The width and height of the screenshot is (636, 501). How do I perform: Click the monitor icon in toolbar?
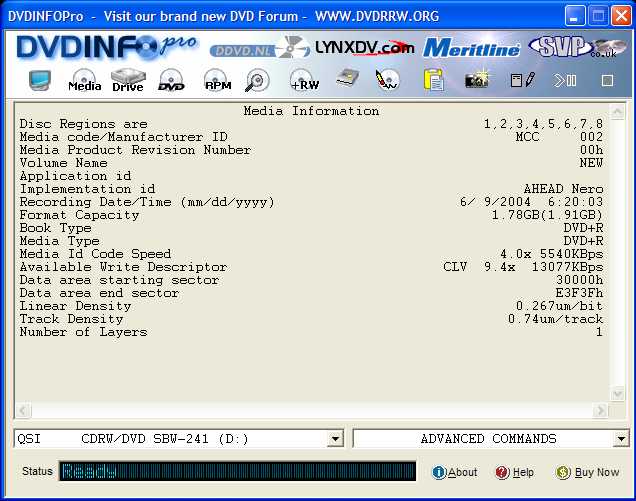pos(40,80)
